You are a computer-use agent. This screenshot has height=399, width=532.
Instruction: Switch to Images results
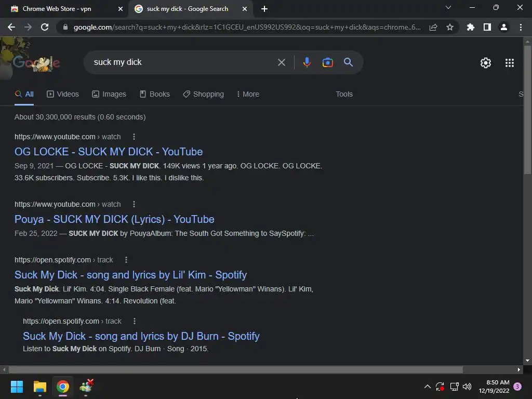[109, 95]
